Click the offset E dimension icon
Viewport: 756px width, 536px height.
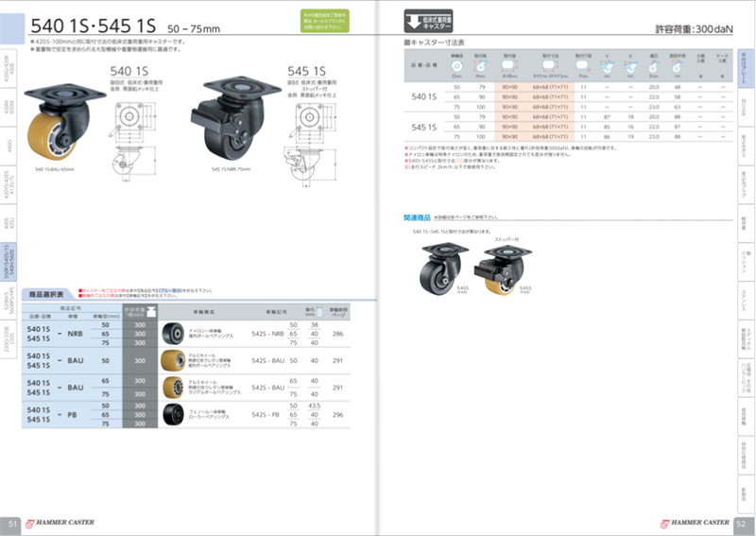[653, 66]
